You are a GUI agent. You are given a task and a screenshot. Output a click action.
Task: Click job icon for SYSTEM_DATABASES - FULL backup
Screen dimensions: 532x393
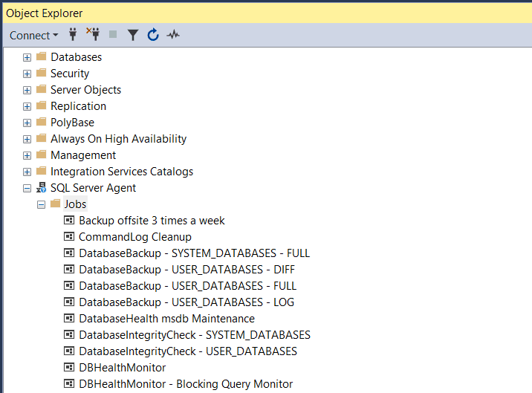click(69, 253)
